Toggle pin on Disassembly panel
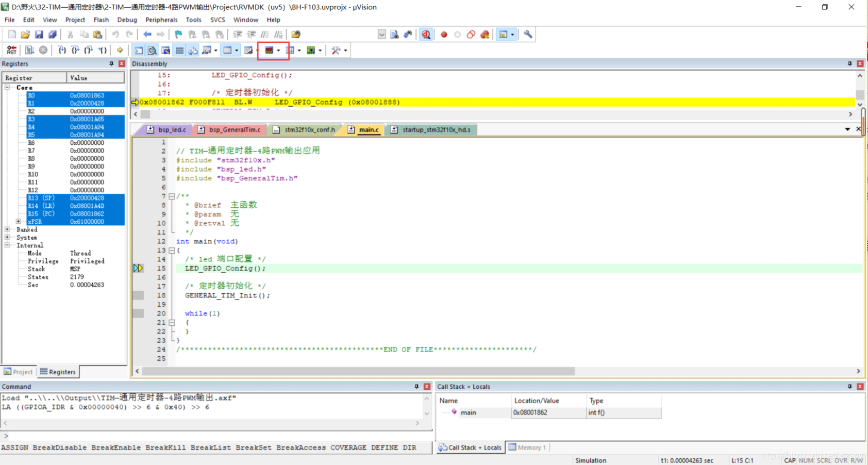The image size is (868, 465). click(x=850, y=63)
